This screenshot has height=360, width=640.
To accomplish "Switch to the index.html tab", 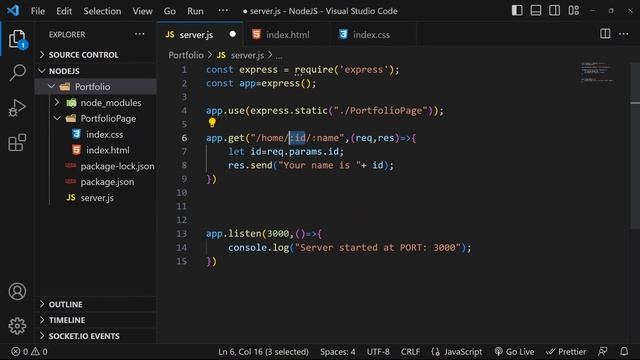I will pyautogui.click(x=287, y=35).
